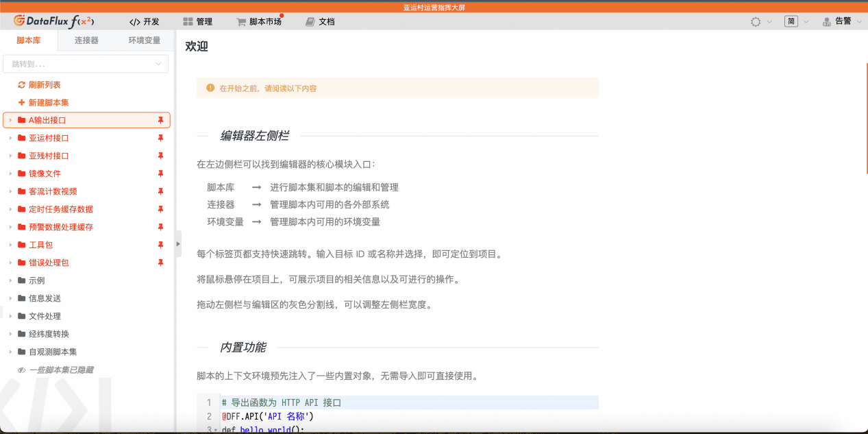
Task: Click the 亚残村接口 folder icon
Action: click(22, 156)
